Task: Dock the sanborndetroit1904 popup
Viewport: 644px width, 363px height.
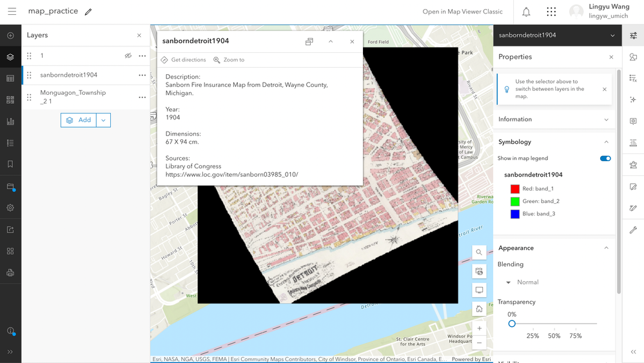Action: pos(309,41)
